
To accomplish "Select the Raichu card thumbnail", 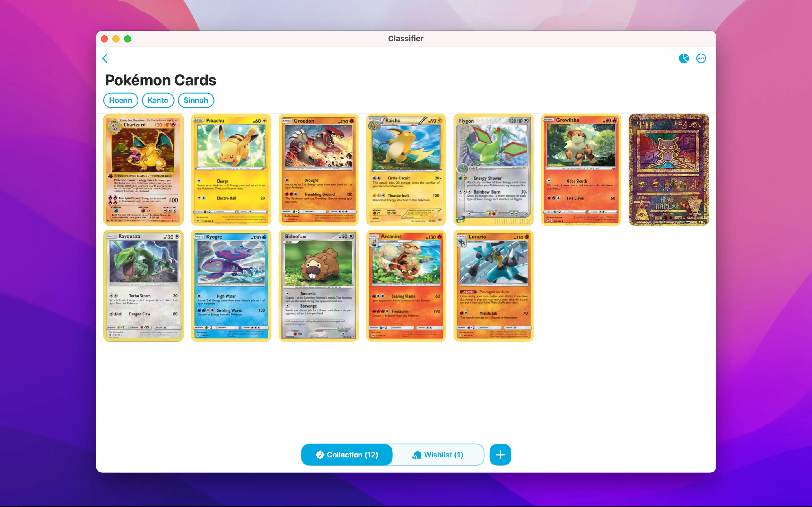I will coord(406,170).
